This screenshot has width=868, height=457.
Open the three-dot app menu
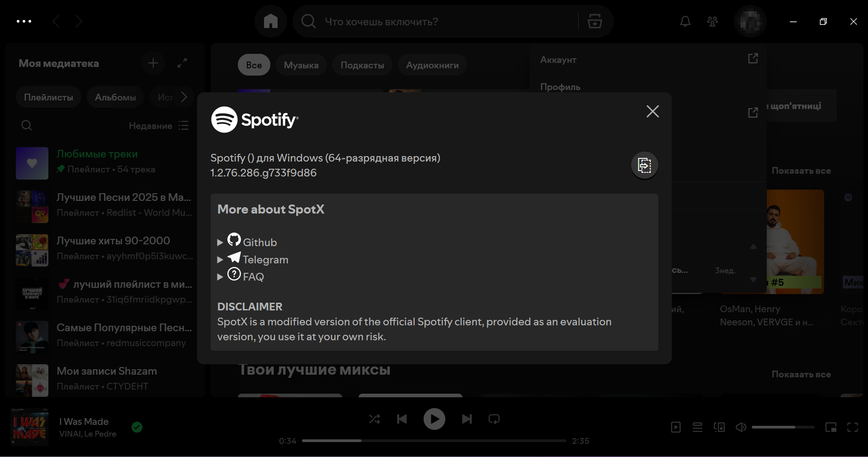point(24,21)
